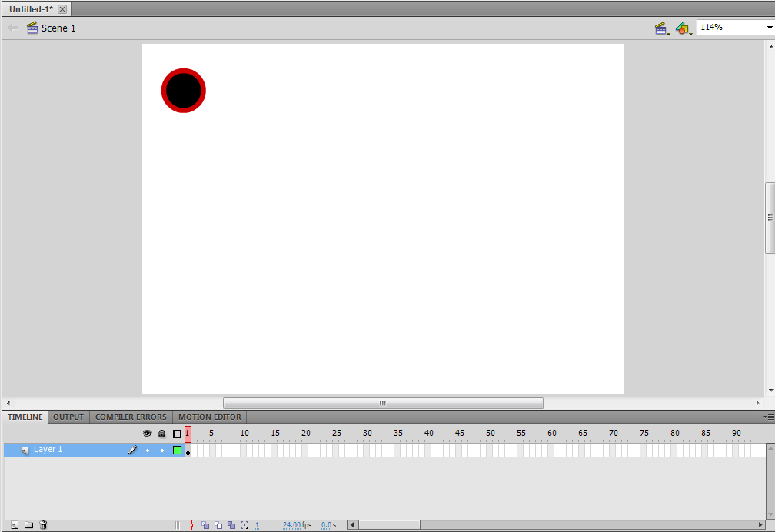
Task: Click the Scene 1 label
Action: coord(58,28)
